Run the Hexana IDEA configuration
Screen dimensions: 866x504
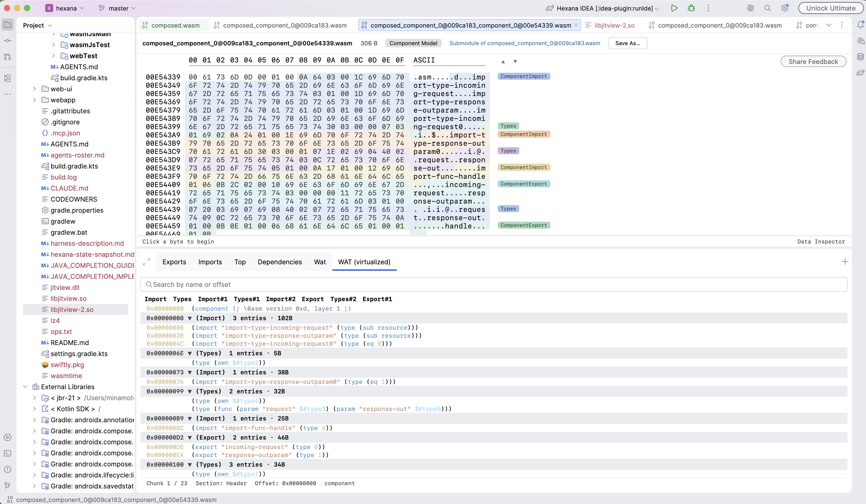tap(674, 8)
